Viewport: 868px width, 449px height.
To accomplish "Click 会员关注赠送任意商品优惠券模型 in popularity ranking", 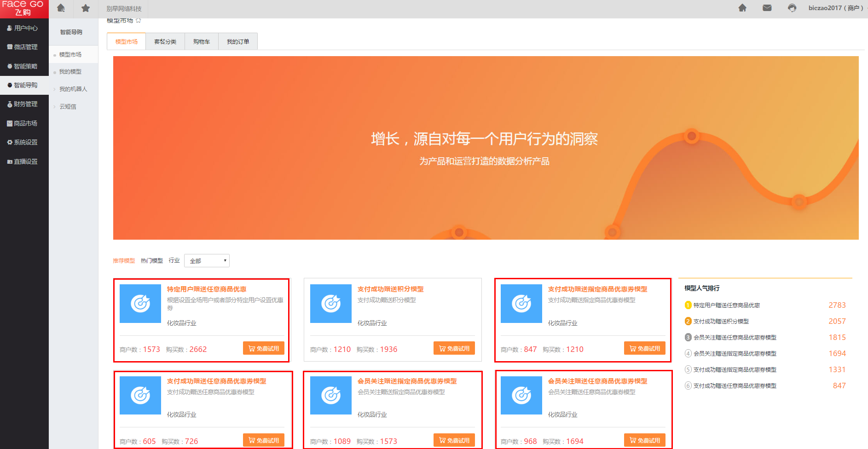I will pos(735,338).
